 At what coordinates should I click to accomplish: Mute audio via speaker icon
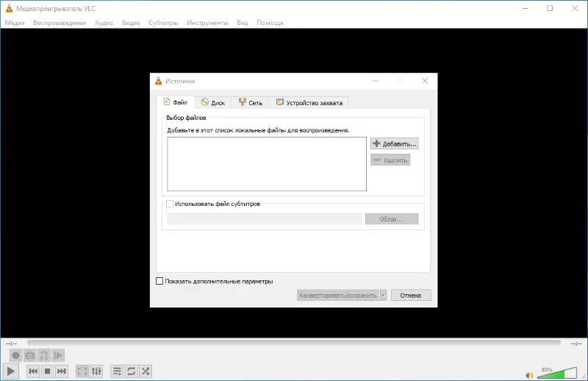pos(530,373)
